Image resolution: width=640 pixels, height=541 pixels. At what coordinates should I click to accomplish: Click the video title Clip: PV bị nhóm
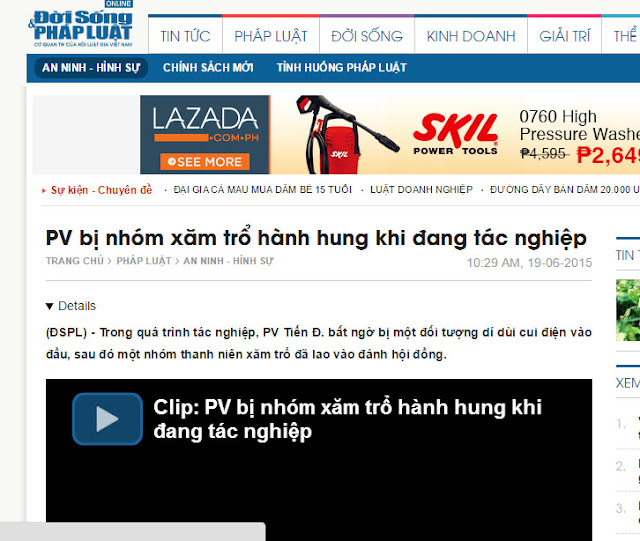tap(347, 419)
